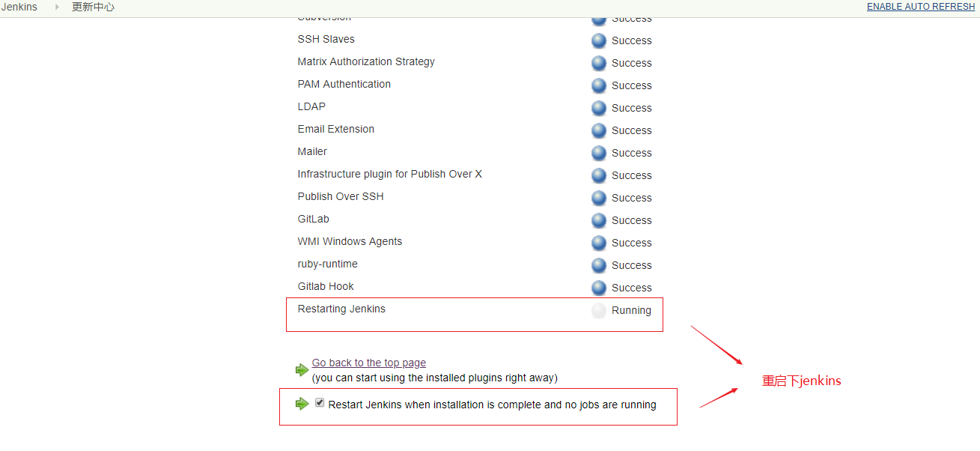Click the status ball for WMI Windows Agents

point(599,243)
